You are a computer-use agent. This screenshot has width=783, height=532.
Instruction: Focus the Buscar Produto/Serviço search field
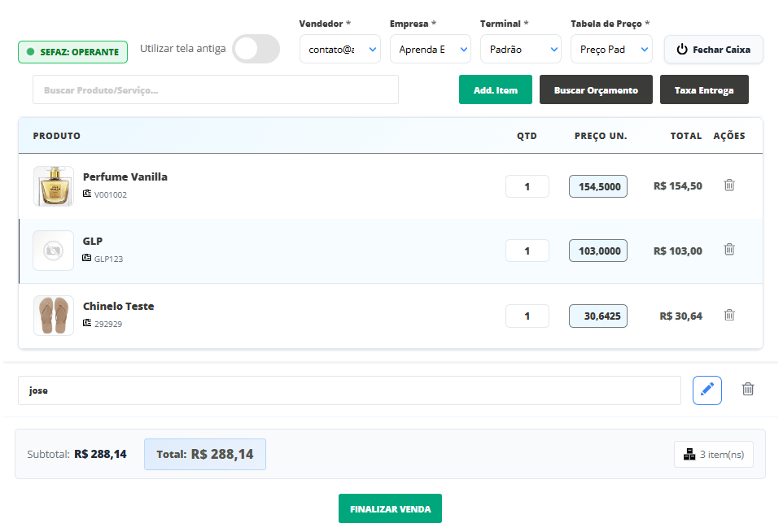(x=216, y=90)
